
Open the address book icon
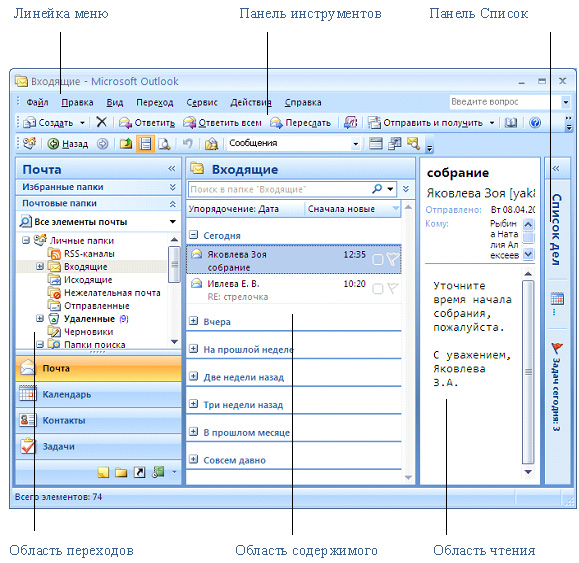coord(511,123)
